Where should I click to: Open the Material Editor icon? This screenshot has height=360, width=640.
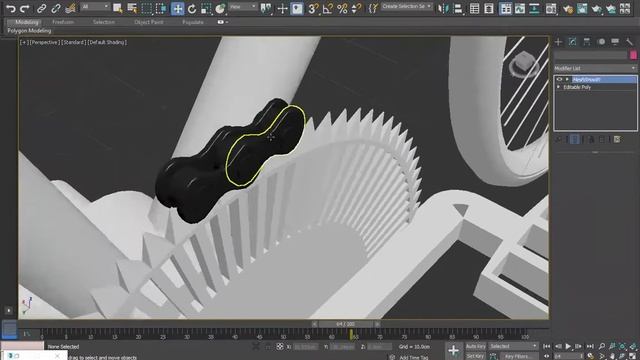[x=551, y=8]
